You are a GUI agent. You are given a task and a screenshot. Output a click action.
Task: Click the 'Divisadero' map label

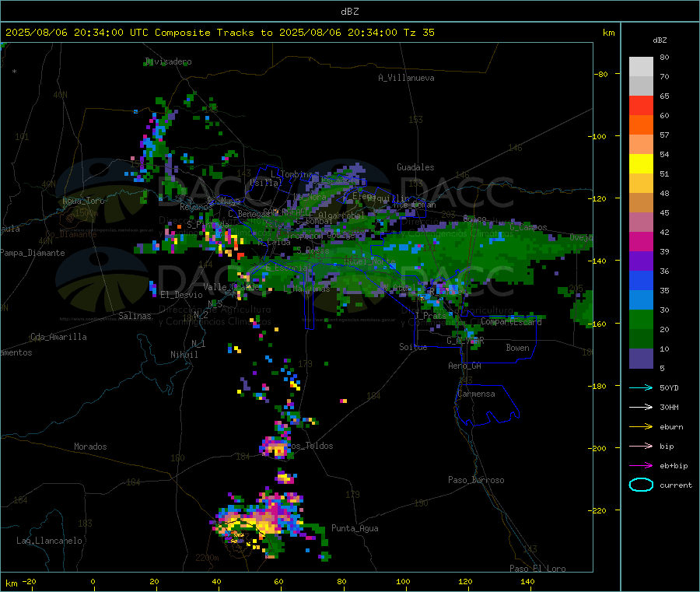click(169, 61)
